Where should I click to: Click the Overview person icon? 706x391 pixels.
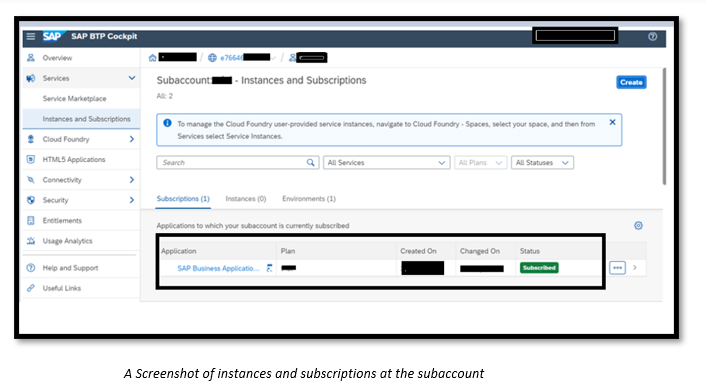pyautogui.click(x=31, y=58)
